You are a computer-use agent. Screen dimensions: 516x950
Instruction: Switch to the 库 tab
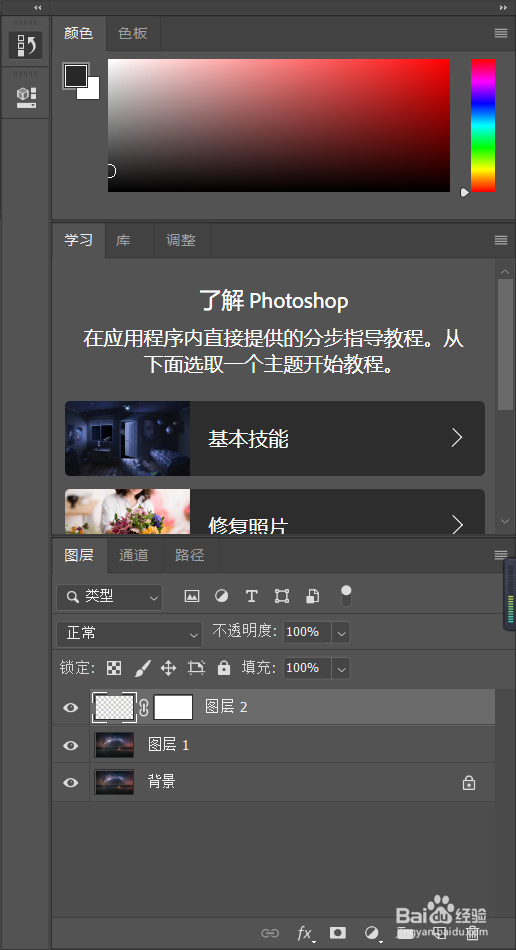tap(124, 240)
